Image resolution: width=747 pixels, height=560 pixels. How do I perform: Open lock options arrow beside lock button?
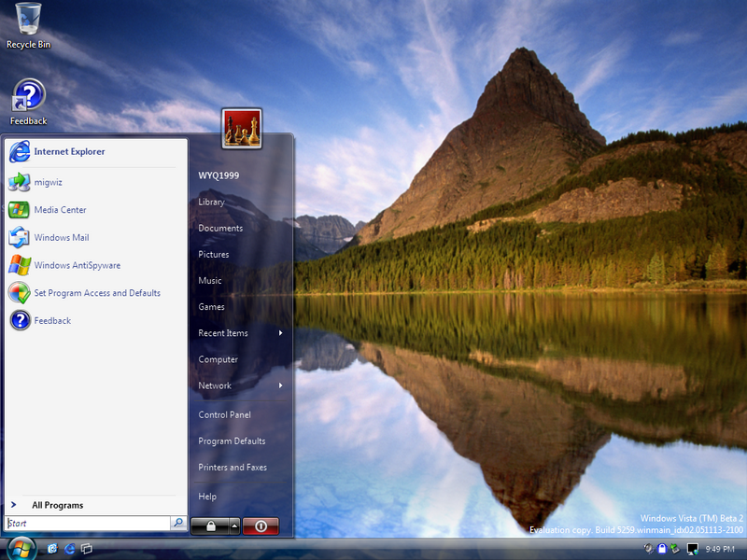234,526
